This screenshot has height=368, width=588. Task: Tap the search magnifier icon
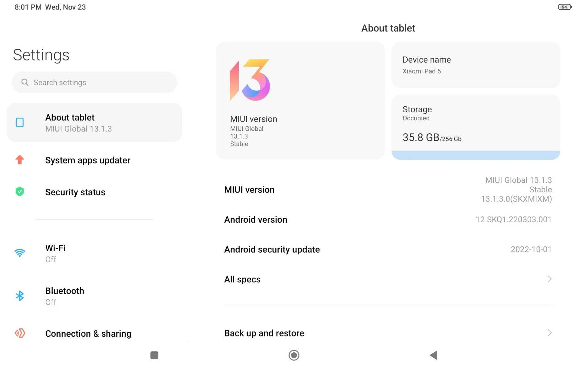tap(25, 82)
